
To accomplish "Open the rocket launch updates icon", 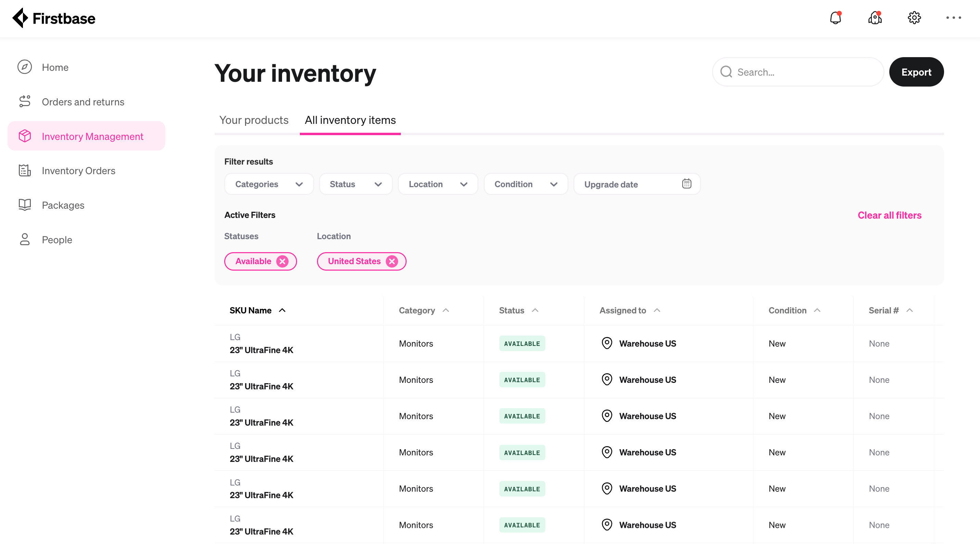I will 875,17.
